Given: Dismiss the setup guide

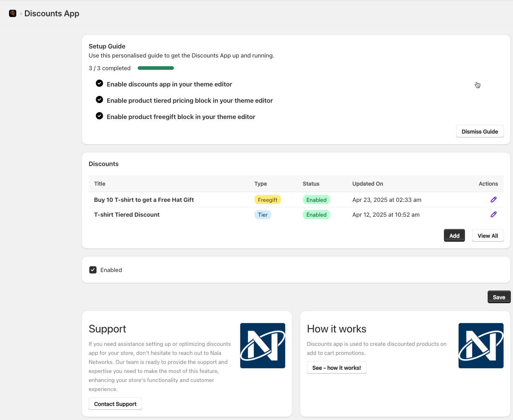Looking at the screenshot, I should point(480,132).
